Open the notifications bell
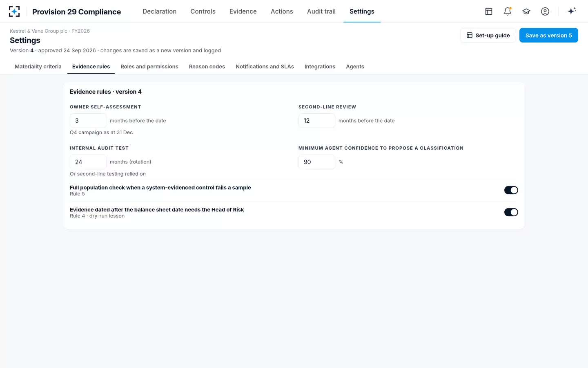Screen dimensions: 588x368 click(508, 11)
